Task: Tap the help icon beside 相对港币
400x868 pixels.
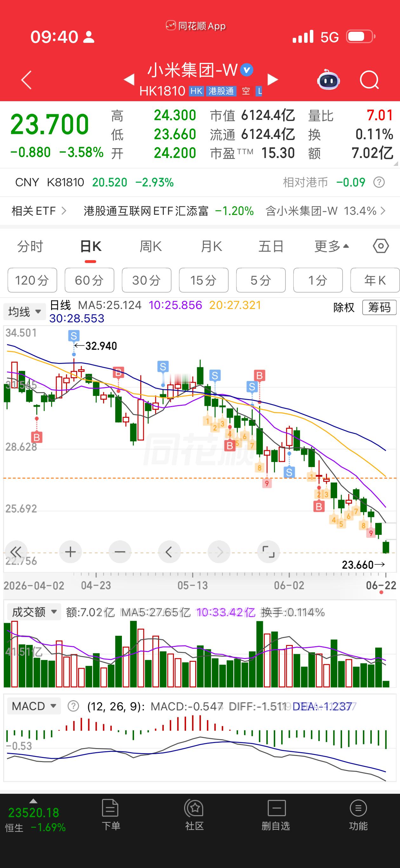Action: pyautogui.click(x=379, y=183)
